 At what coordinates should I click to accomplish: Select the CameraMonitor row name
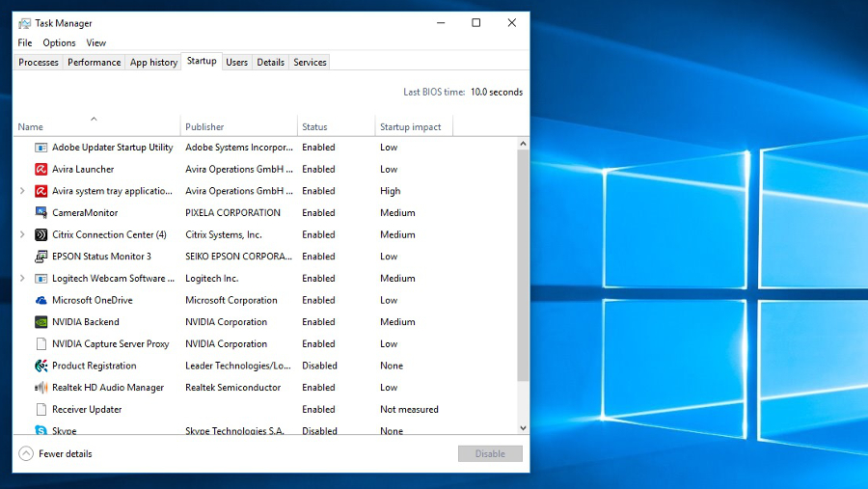(85, 212)
